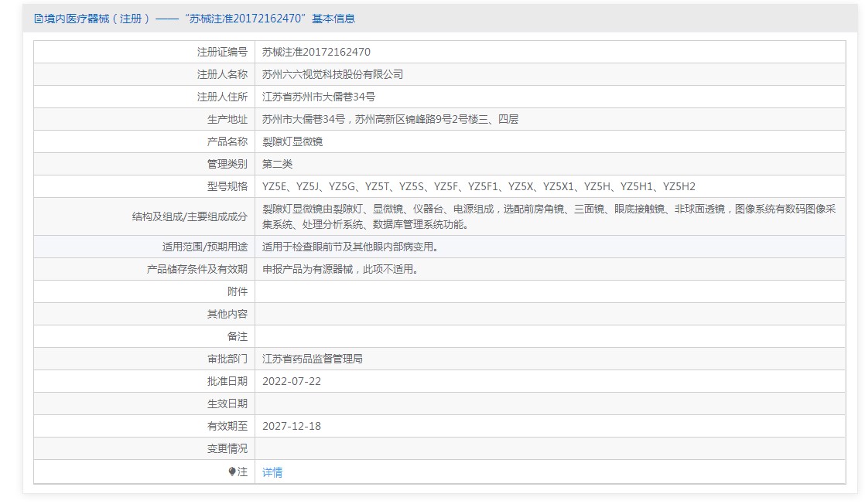This screenshot has height=504, width=865.
Task: Select the model list starting with YZ5E
Action: coord(479,186)
